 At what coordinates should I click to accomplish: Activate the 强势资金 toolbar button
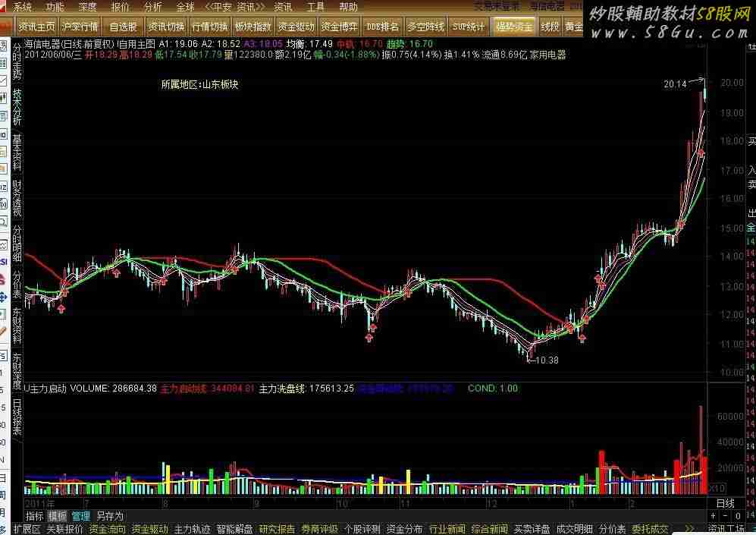click(x=514, y=26)
